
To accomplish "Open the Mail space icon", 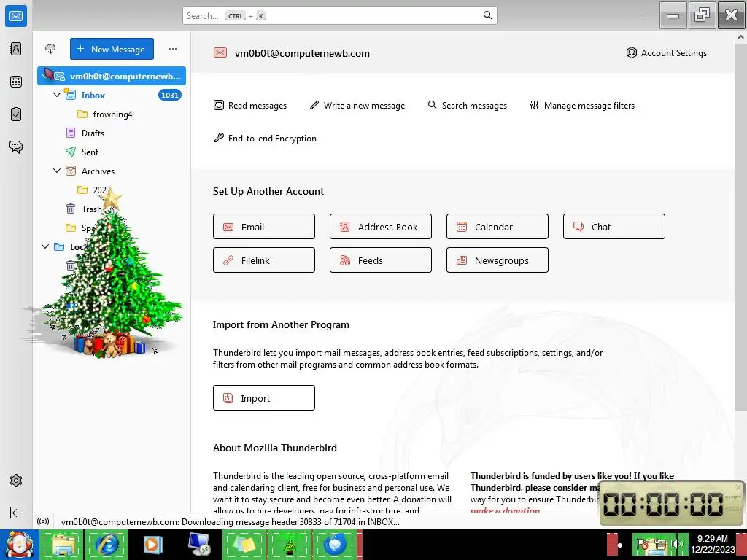I will click(16, 16).
